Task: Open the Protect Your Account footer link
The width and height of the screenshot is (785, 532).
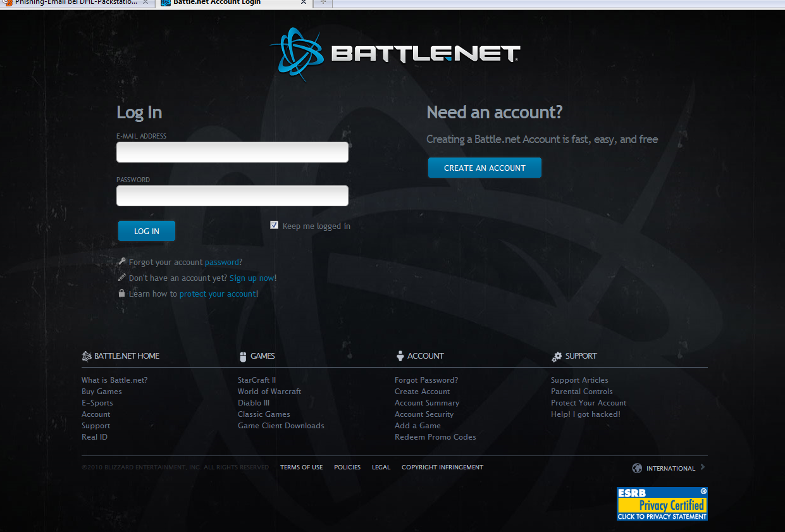Action: tap(589, 403)
